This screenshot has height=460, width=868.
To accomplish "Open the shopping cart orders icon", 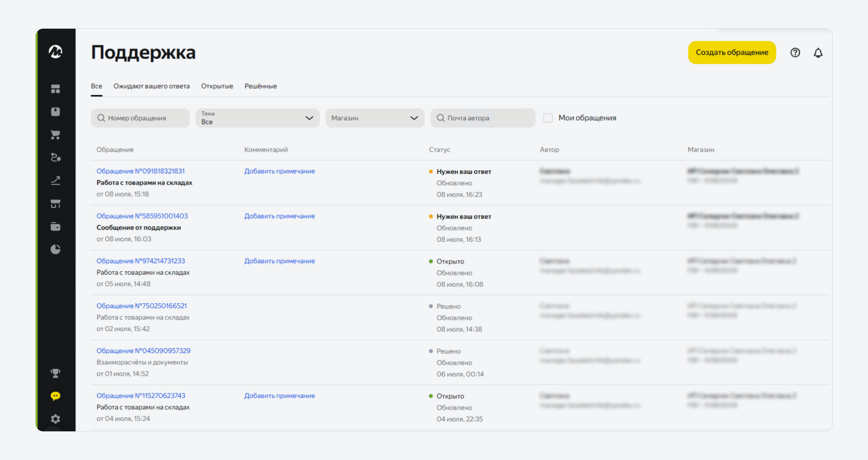I will [x=56, y=135].
